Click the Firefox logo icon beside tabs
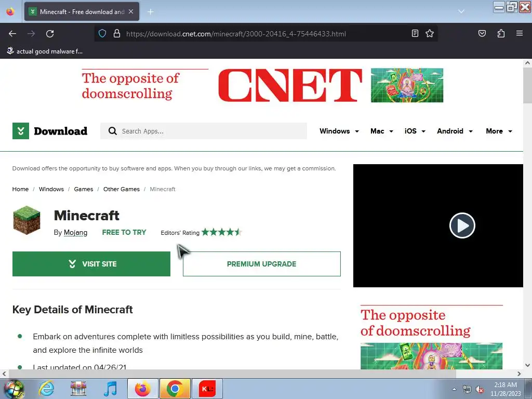532x399 pixels. pos(10,11)
